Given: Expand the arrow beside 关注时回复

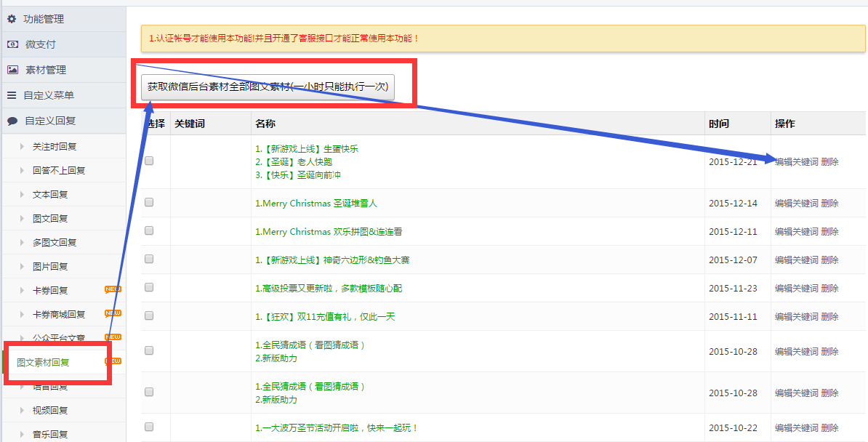Looking at the screenshot, I should point(23,147).
